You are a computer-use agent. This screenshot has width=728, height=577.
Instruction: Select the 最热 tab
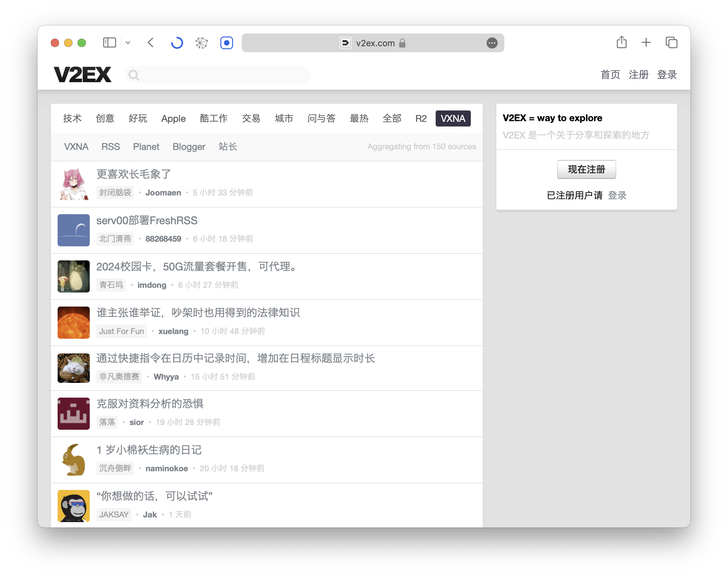(359, 118)
